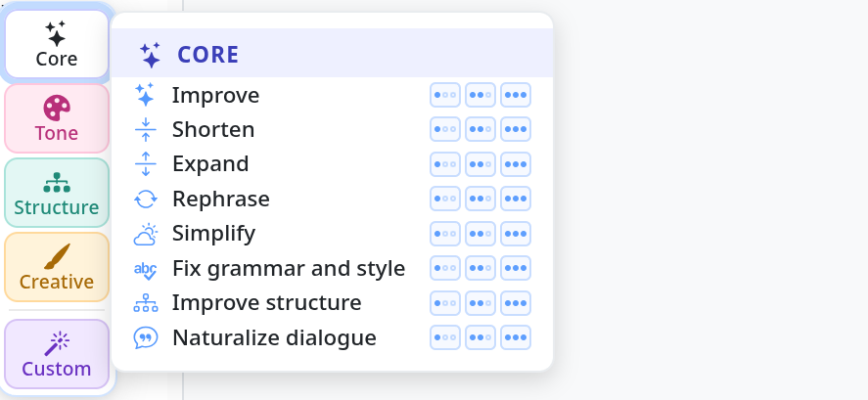Screen dimensions: 868x400
Task: Click the Improve structure hierarchy icon
Action: point(146,302)
